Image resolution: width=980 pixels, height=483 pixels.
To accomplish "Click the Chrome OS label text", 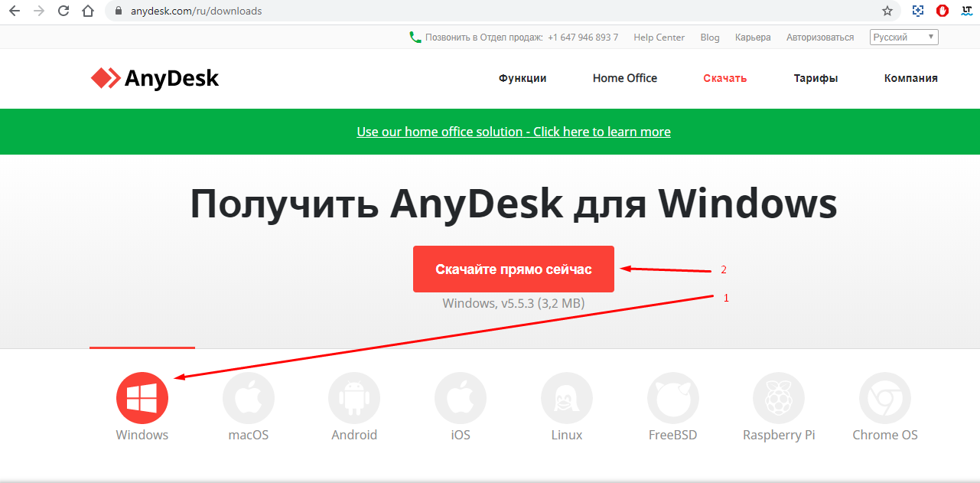I will click(x=885, y=435).
